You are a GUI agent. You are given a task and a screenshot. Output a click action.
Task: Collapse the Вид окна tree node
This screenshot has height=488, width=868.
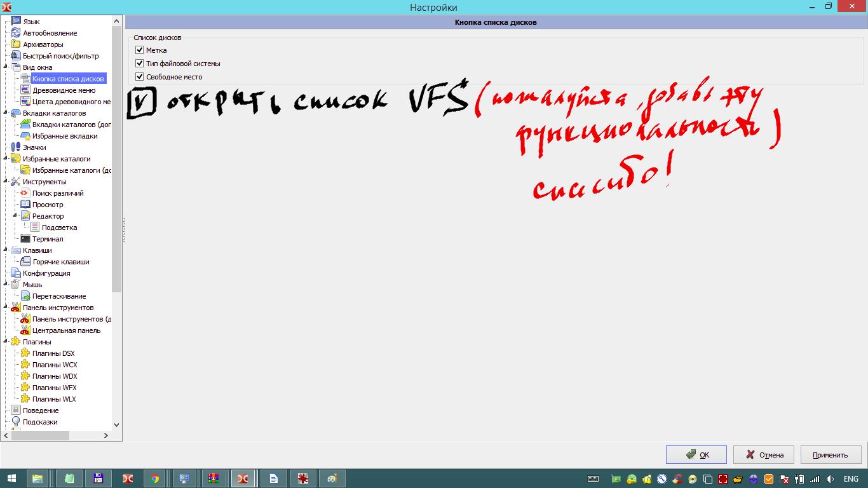coord(6,67)
